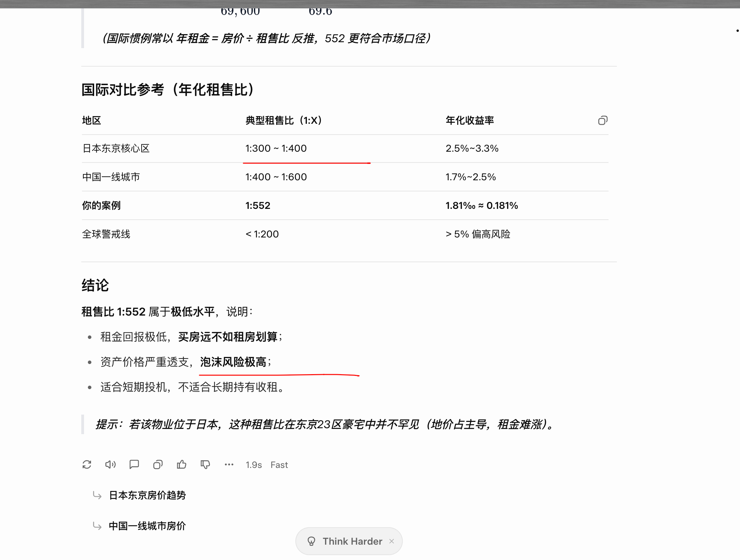Click arrow icon beside 日本东京房价趋势
Screen dimensions: 740x560
pos(97,495)
